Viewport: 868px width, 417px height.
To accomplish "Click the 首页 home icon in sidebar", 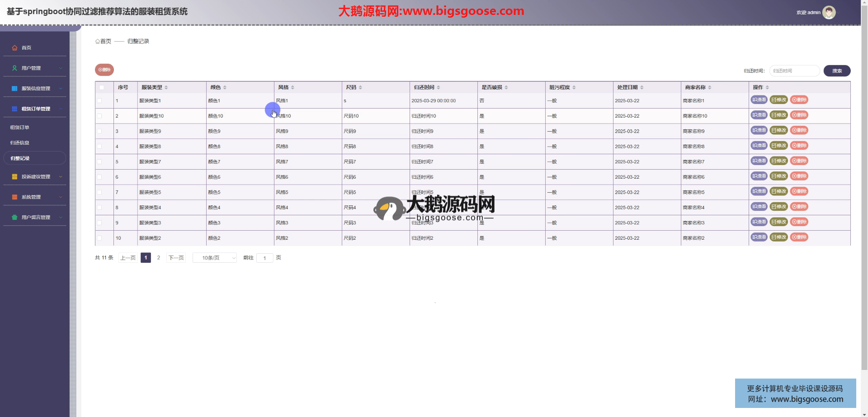I will tap(14, 47).
